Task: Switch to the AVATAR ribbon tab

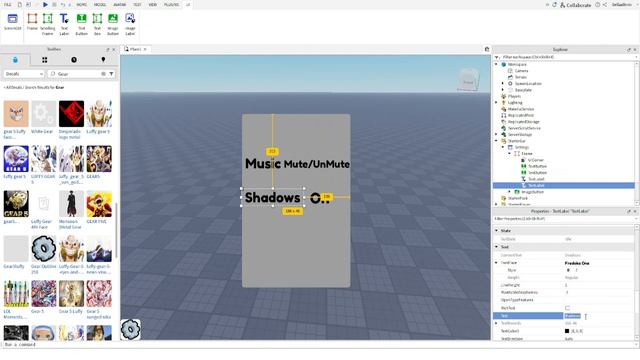Action: coord(120,4)
